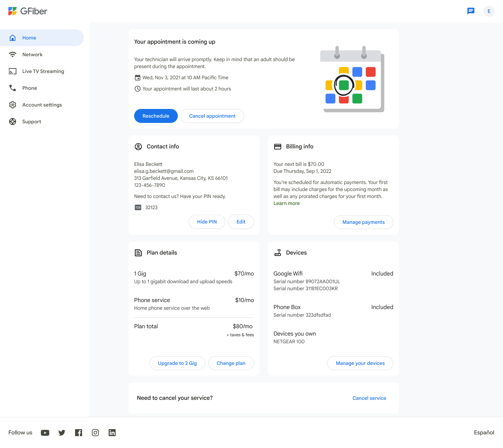Click the Contact info person icon
The height and width of the screenshot is (448, 503).
[138, 147]
